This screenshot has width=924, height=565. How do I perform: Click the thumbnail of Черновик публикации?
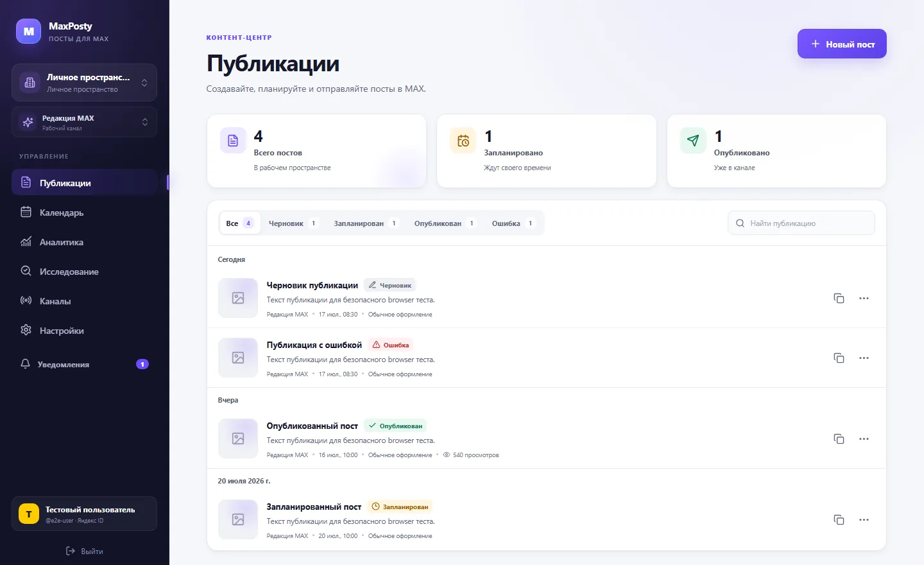click(x=238, y=298)
